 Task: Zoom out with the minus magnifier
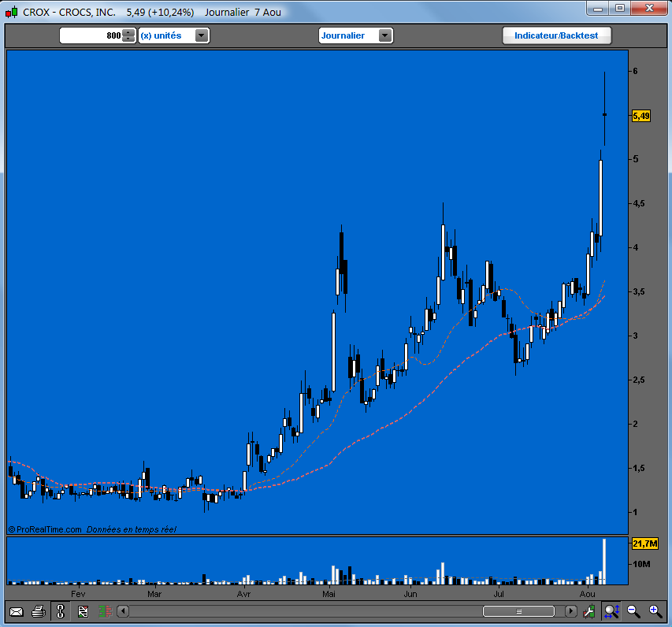tap(633, 611)
